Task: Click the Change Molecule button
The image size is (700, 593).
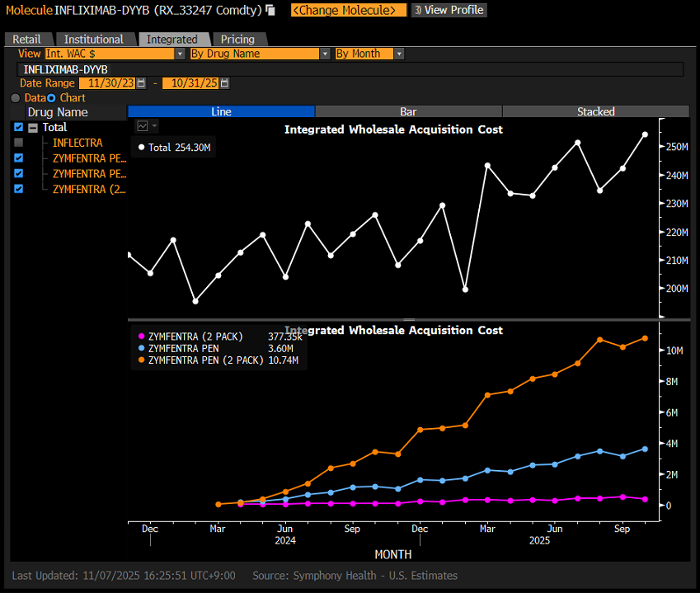Action: click(x=348, y=10)
